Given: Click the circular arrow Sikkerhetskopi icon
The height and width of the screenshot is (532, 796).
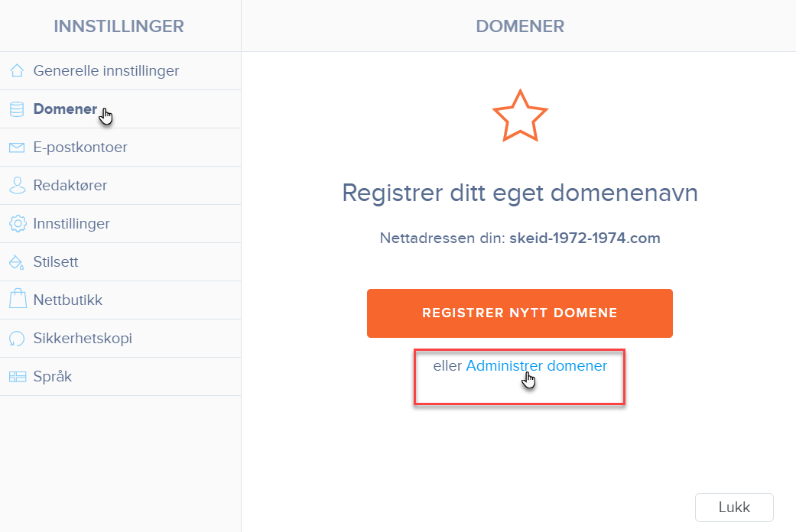Looking at the screenshot, I should point(17,338).
